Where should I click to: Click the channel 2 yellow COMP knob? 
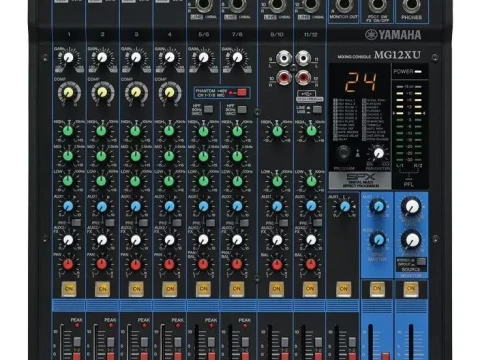[x=102, y=93]
